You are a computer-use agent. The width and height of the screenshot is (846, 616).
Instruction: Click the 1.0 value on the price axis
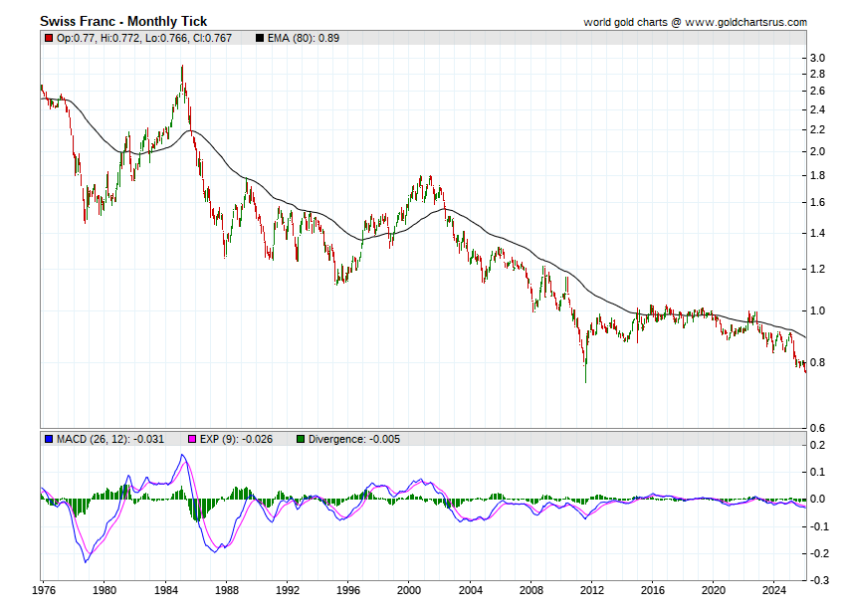[x=817, y=310]
